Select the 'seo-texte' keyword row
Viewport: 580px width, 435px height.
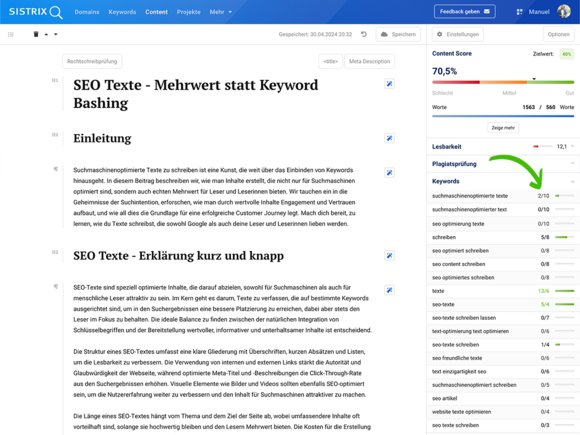[x=503, y=304]
